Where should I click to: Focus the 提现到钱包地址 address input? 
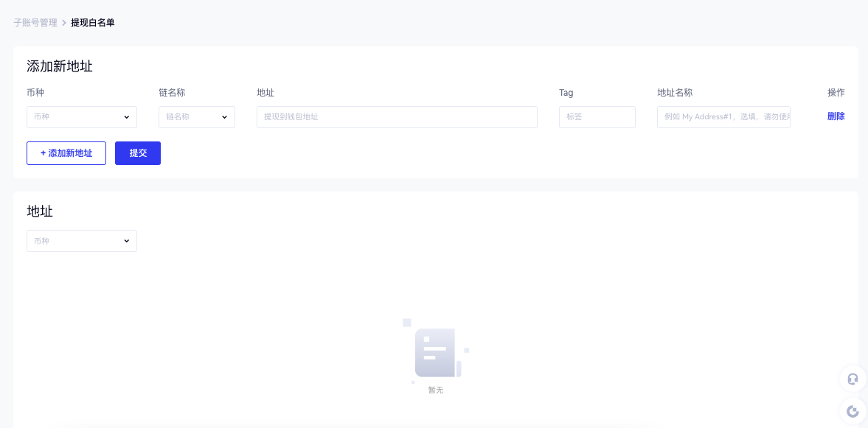(397, 117)
